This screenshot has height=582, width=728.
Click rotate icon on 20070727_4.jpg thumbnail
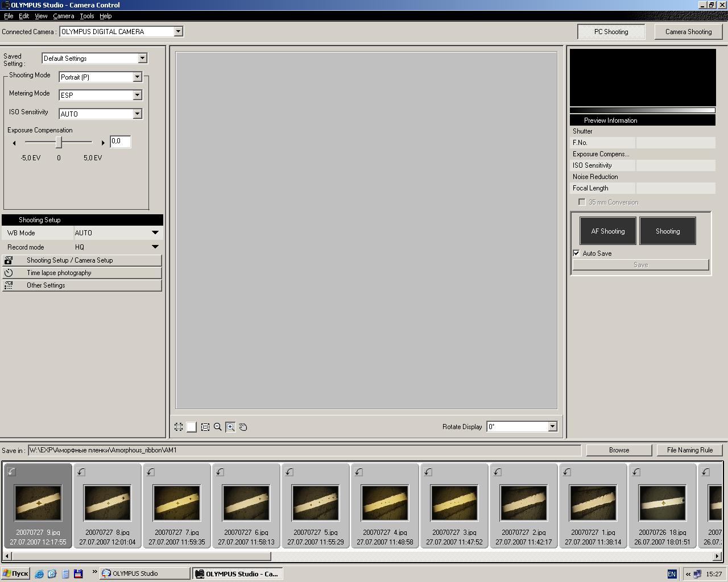(358, 472)
